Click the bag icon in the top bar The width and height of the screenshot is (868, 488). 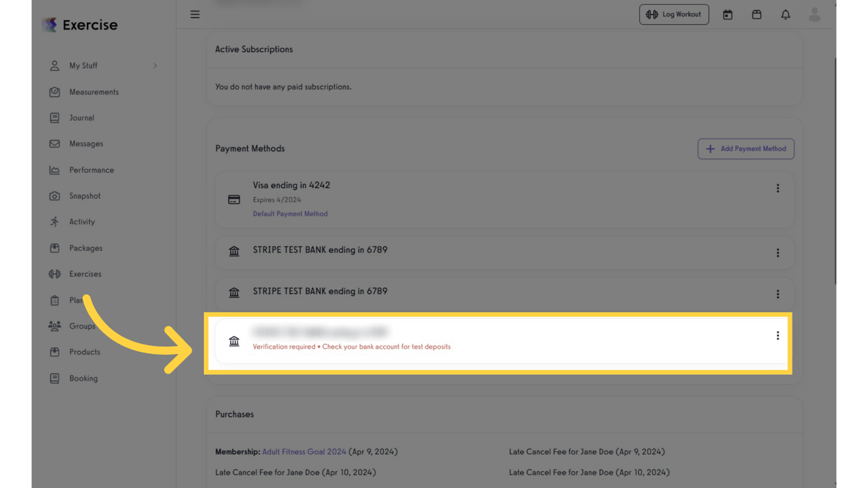tap(756, 14)
